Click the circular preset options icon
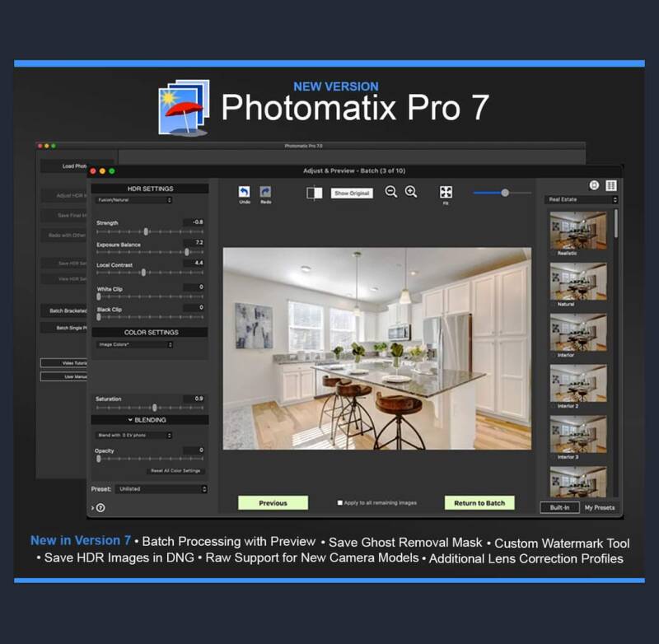 tap(595, 186)
